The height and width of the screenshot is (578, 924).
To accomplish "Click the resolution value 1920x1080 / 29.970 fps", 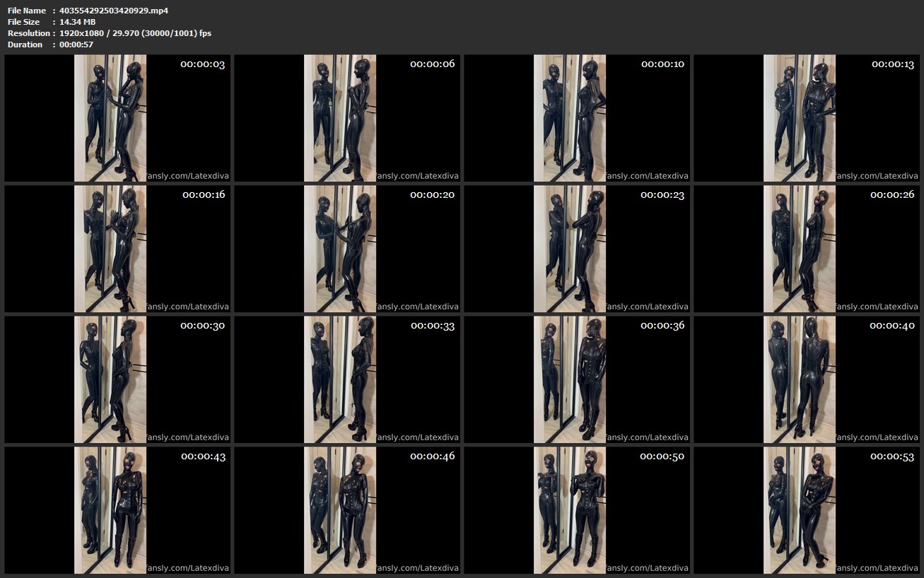I will pos(135,33).
